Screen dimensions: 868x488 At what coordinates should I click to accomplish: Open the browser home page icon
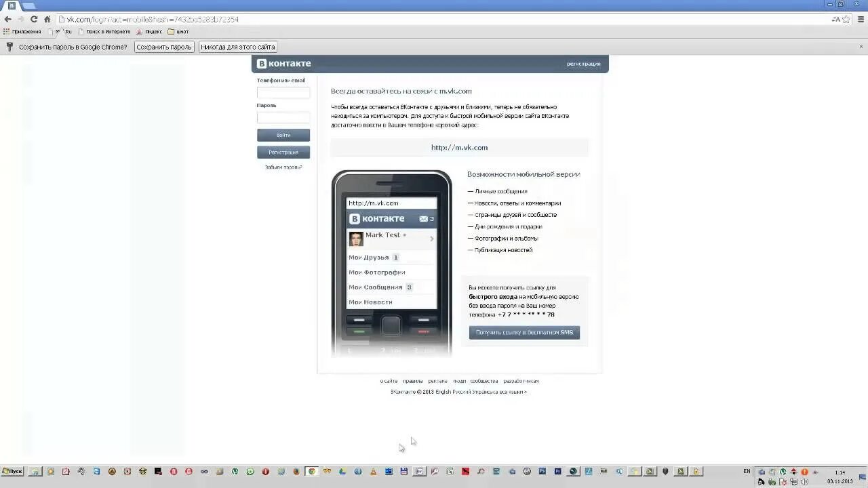click(47, 19)
